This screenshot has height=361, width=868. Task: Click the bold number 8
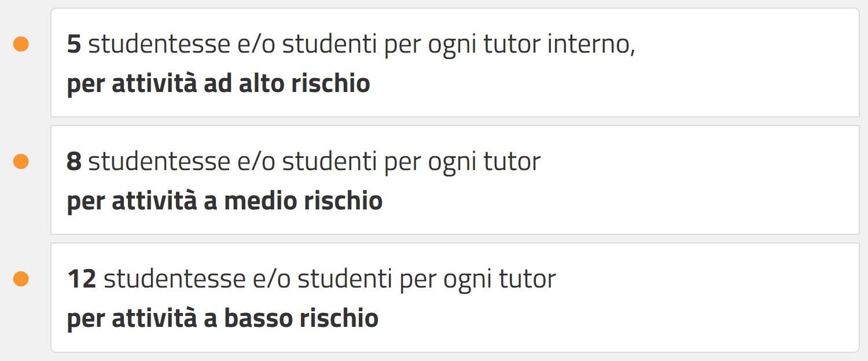[x=74, y=162]
